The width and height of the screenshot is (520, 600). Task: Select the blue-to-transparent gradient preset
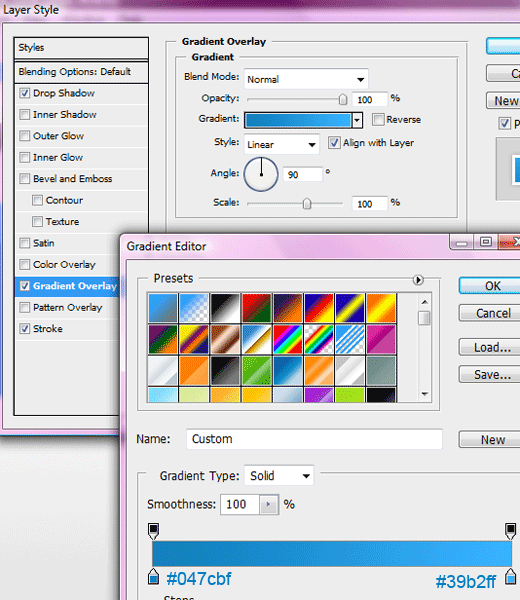[194, 308]
